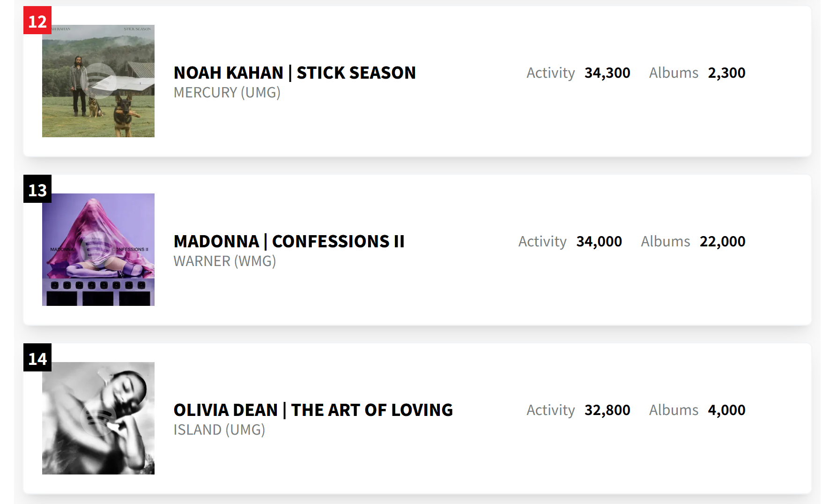
Task: Select Albums value 4,000 for Olivia Dean
Action: pyautogui.click(x=727, y=410)
